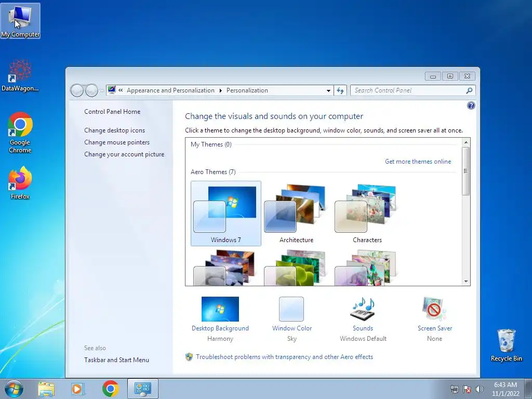This screenshot has width=532, height=399.
Task: Click the Show desktop strip at taskbar end
Action: click(529, 389)
